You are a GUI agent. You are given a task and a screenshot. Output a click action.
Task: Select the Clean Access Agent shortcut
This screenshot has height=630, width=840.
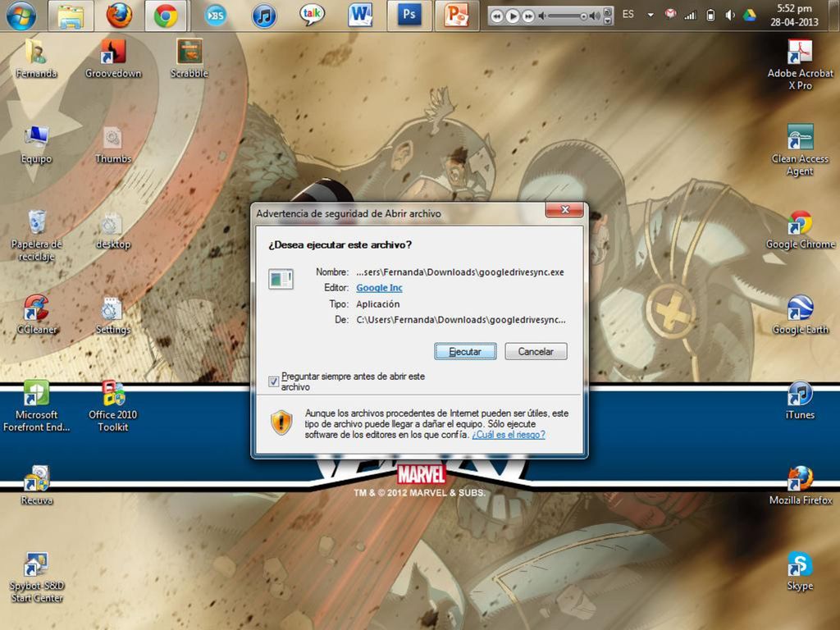tap(801, 150)
